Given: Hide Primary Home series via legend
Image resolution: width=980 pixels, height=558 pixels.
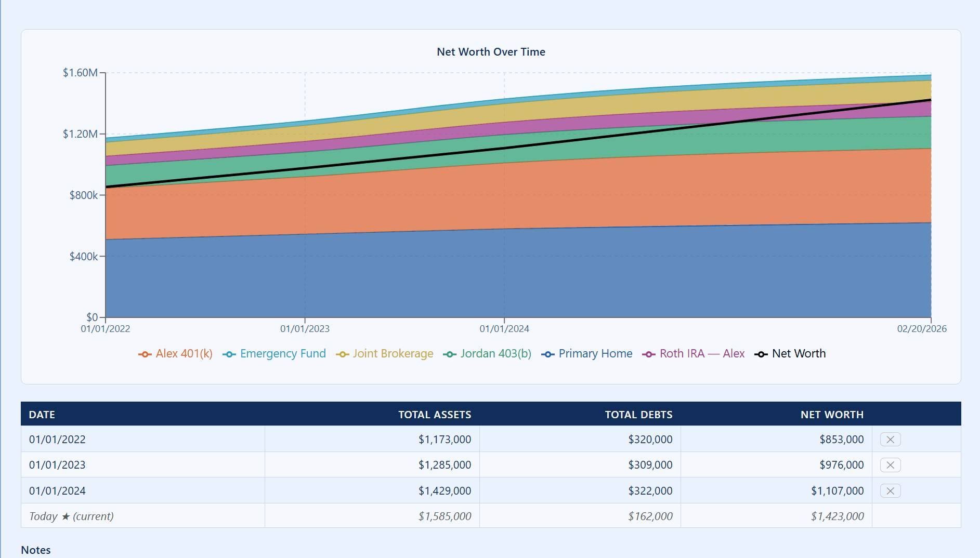Looking at the screenshot, I should point(587,354).
